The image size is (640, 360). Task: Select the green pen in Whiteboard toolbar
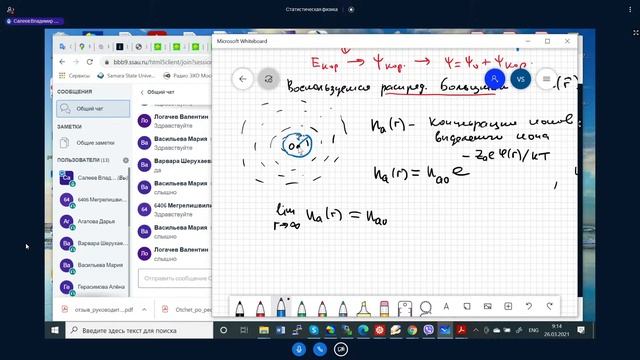click(x=301, y=308)
